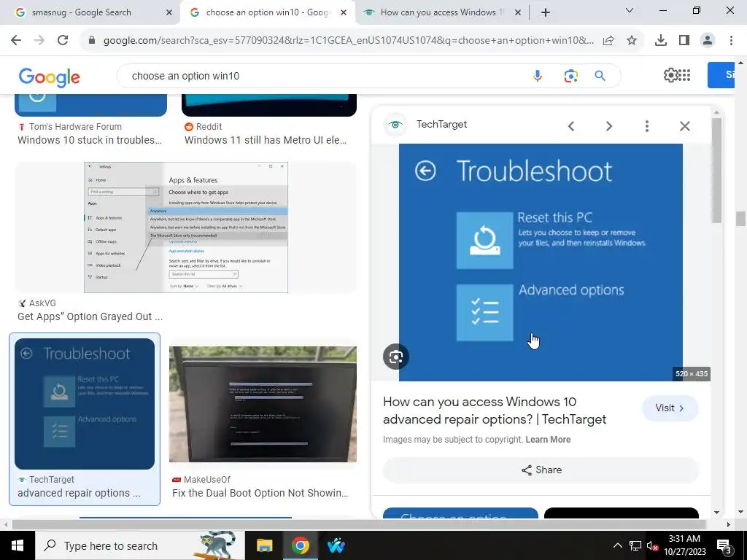Go back using browser back arrow
Viewport: 747px width, 560px height.
pos(16,41)
